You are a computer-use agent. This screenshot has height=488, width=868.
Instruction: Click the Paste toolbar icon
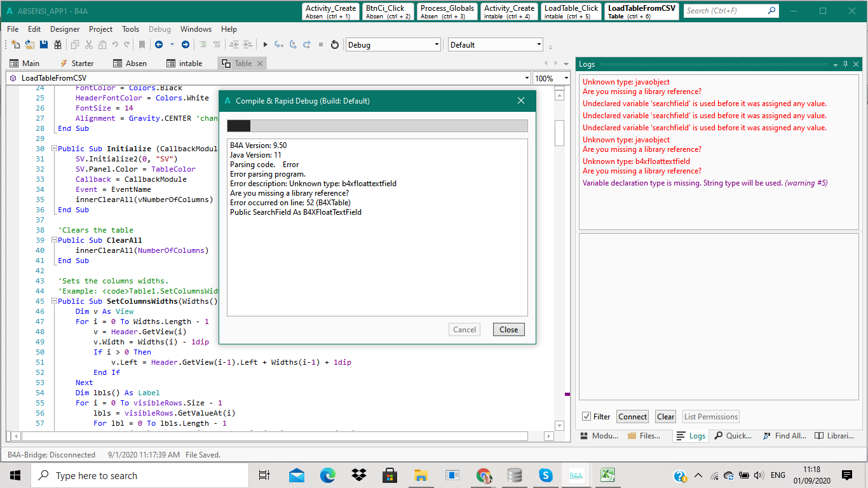pyautogui.click(x=102, y=44)
